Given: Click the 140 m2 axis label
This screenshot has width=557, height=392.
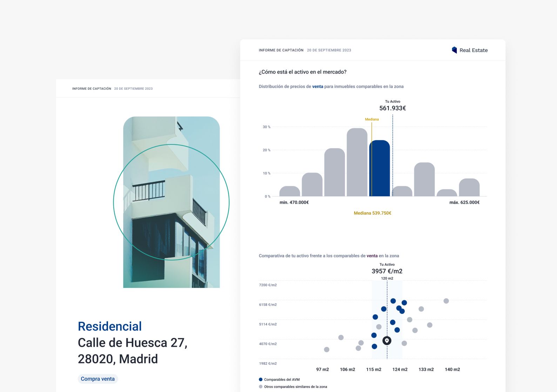Looking at the screenshot, I should pyautogui.click(x=452, y=370).
